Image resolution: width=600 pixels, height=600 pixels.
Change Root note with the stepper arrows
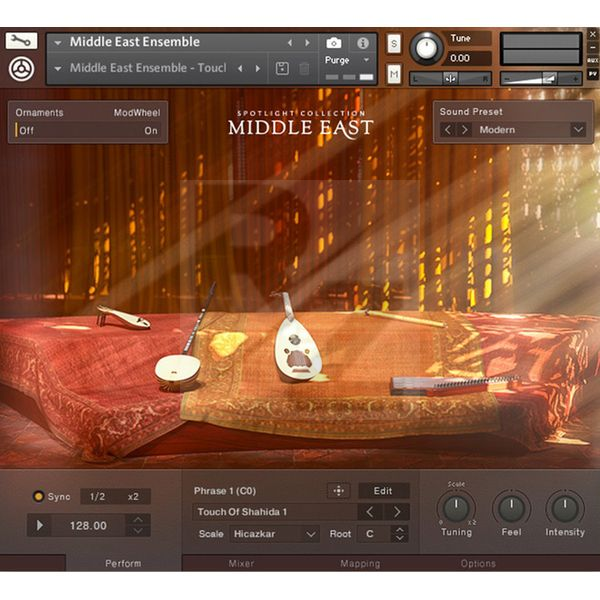coord(399,534)
